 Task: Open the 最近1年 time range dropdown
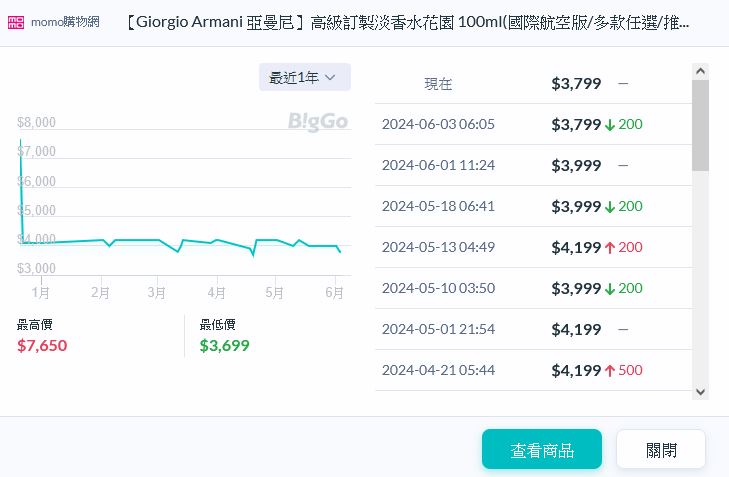point(304,77)
